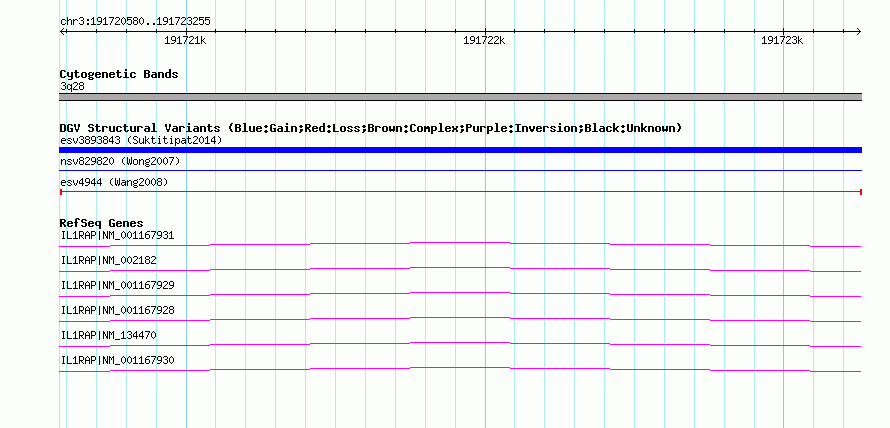Click the chr3:191720580..191723255 region label
Screen dimensions: 890x428
pos(135,22)
